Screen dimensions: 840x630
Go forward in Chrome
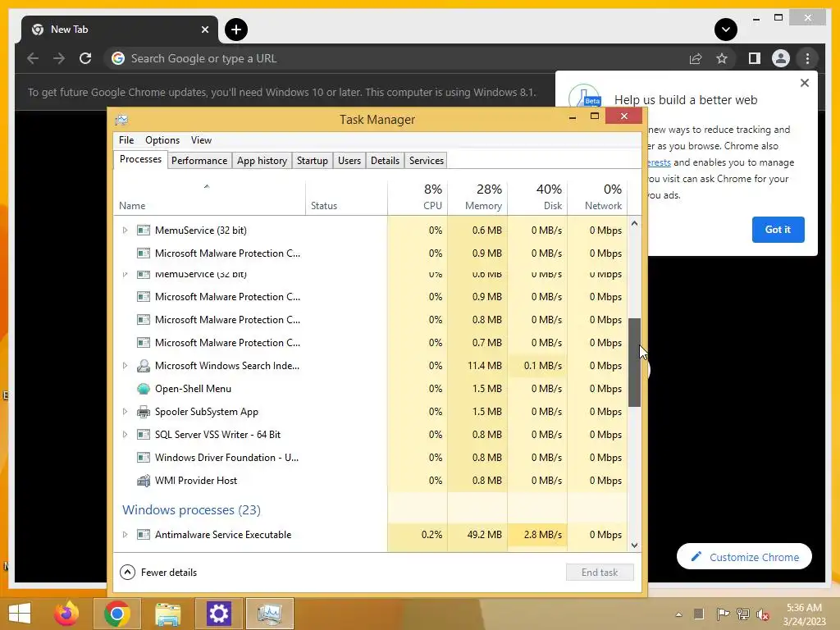[59, 58]
